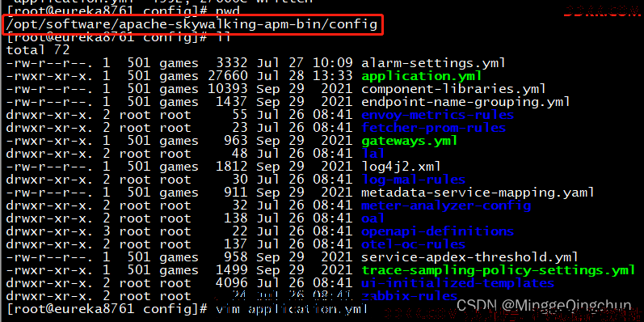Select component-libraries.yml in the listing
Viewport: 644px width, 322px height.
453,89
